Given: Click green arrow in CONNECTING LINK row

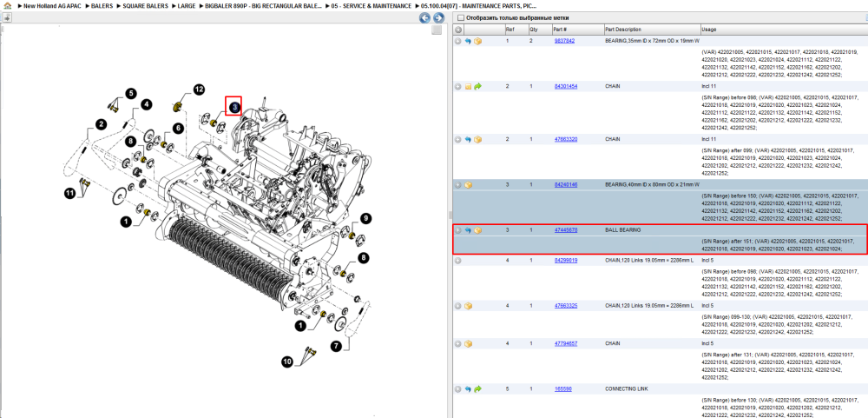Looking at the screenshot, I should click(x=477, y=388).
